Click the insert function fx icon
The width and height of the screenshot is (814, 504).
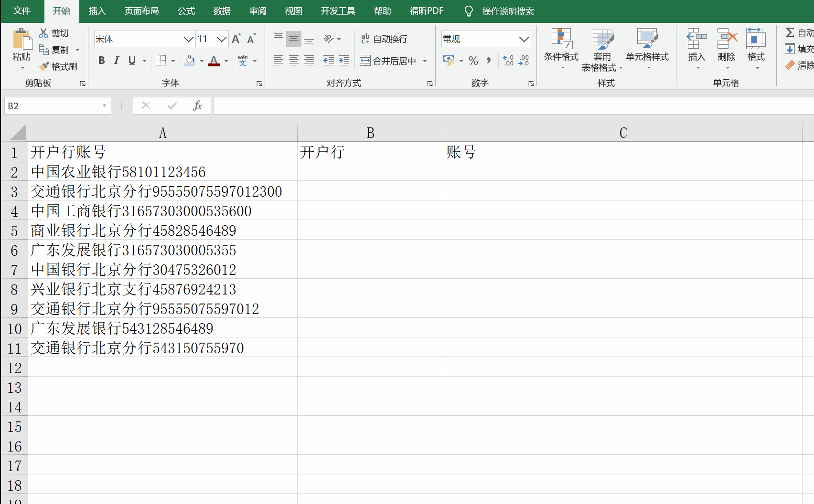197,105
